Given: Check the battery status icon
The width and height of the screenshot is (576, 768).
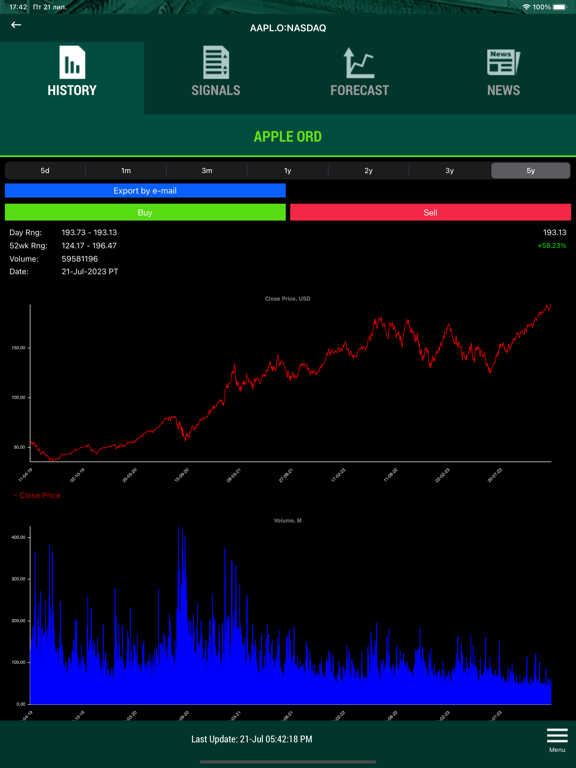Looking at the screenshot, I should coord(560,7).
